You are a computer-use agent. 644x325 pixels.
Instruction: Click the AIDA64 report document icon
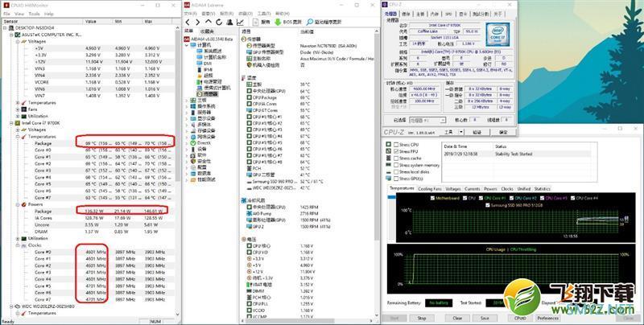point(255,23)
